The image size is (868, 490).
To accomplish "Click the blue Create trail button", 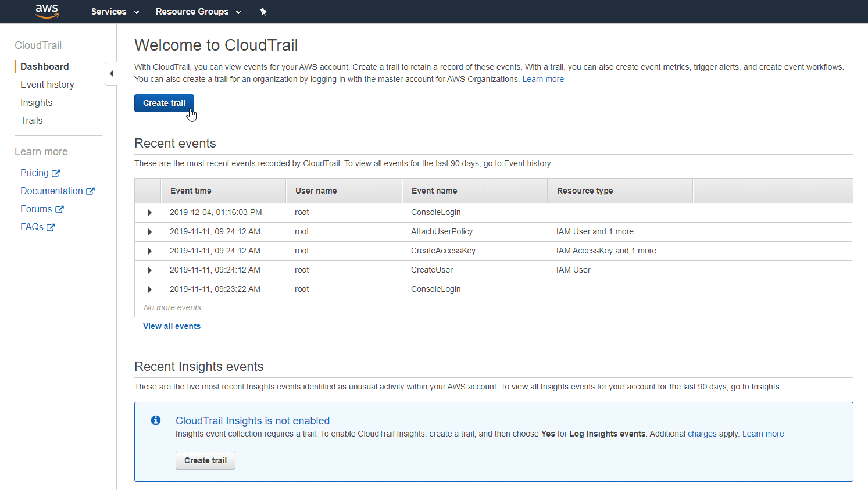I will 164,103.
